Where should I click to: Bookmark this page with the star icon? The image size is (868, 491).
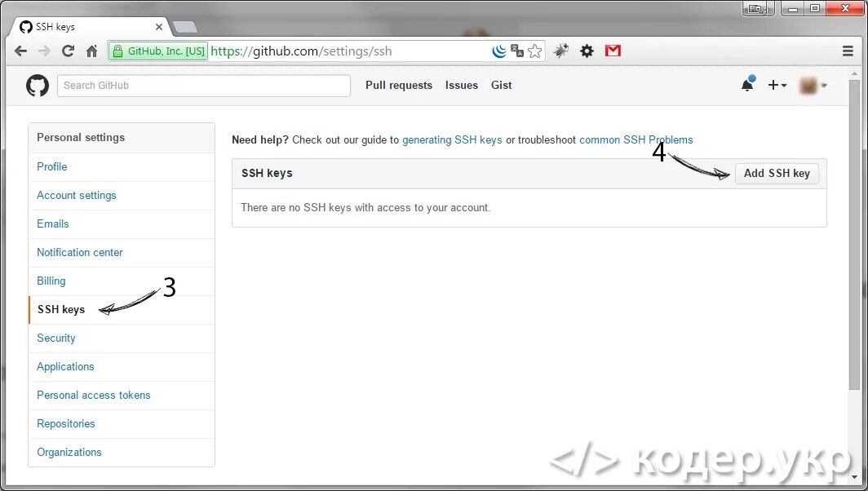point(535,51)
